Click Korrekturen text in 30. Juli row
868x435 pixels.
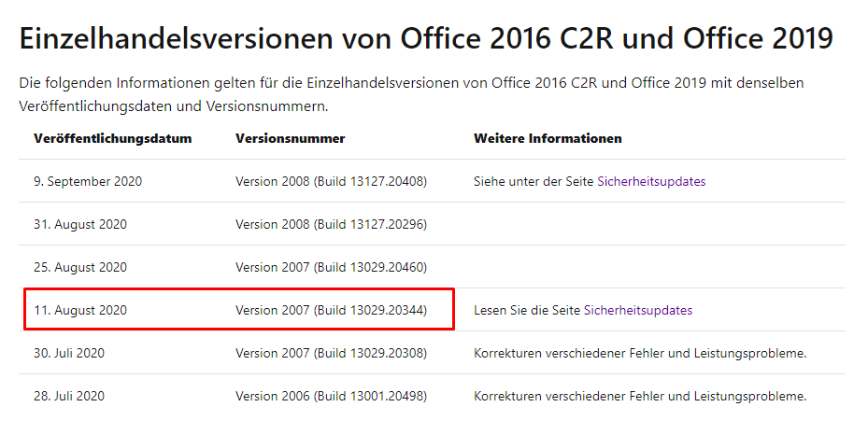640,353
